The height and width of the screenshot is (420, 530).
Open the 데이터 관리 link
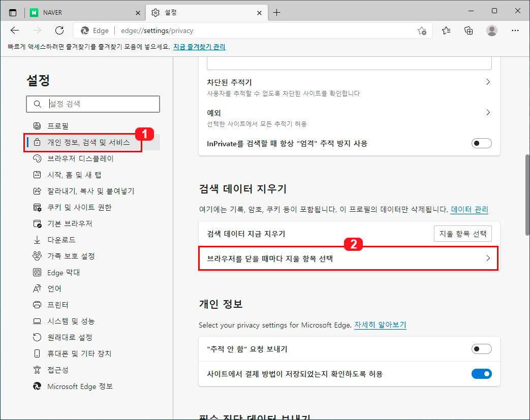tap(470, 209)
